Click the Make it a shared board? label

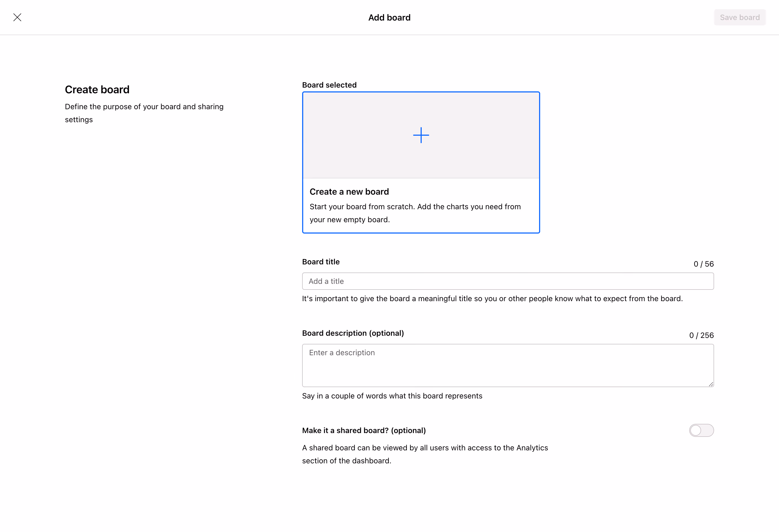click(364, 430)
